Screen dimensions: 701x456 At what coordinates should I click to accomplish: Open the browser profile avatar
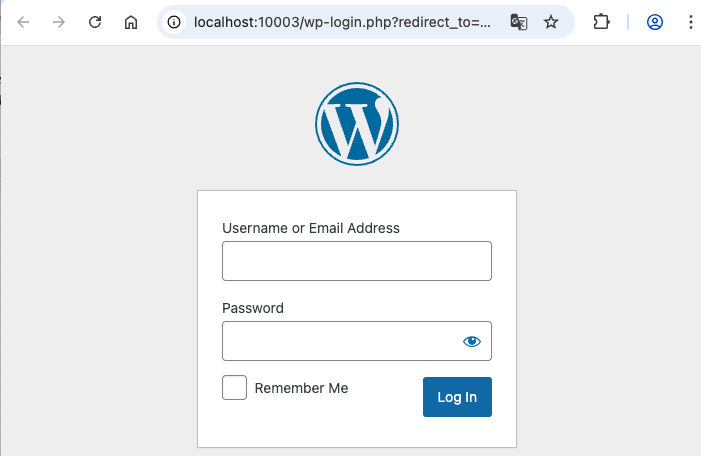click(655, 22)
